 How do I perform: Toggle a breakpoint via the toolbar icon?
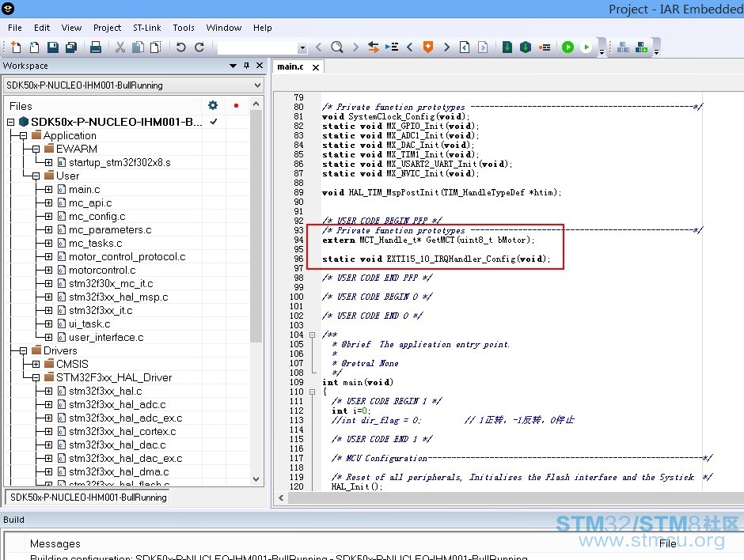point(545,47)
